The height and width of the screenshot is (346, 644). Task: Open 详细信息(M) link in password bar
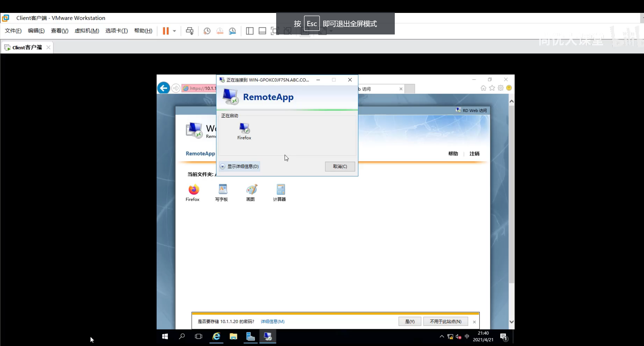272,321
